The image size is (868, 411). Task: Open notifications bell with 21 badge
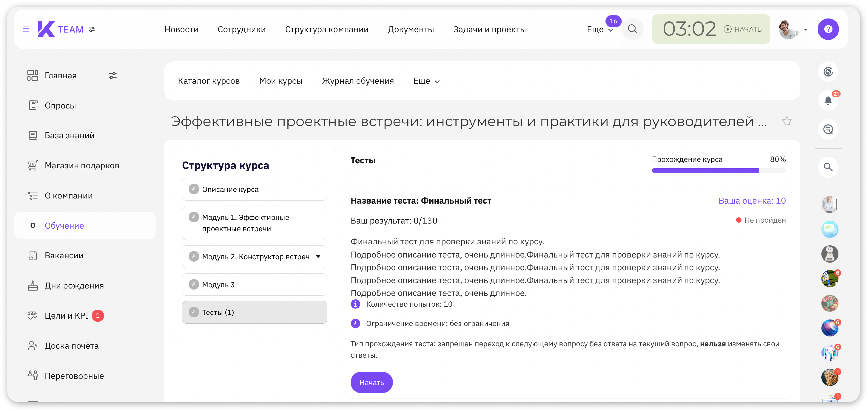click(828, 100)
